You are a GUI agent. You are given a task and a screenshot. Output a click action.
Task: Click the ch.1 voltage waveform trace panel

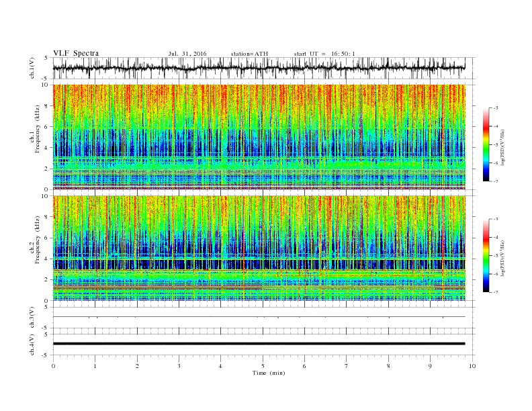(264, 68)
